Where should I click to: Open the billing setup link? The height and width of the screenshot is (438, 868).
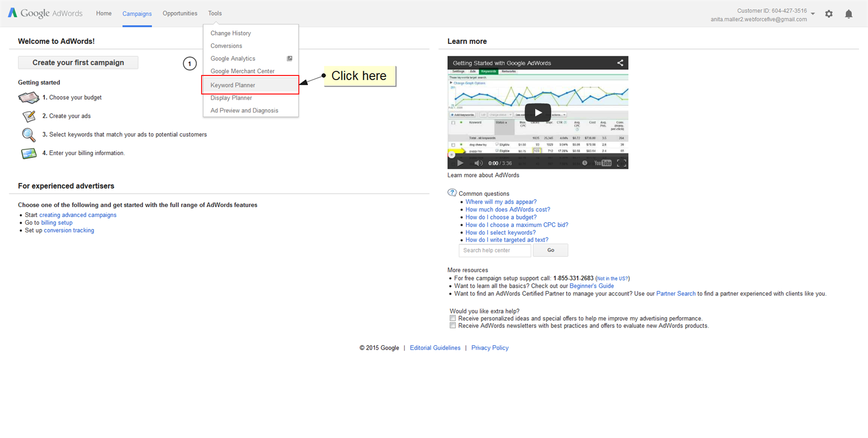(57, 223)
